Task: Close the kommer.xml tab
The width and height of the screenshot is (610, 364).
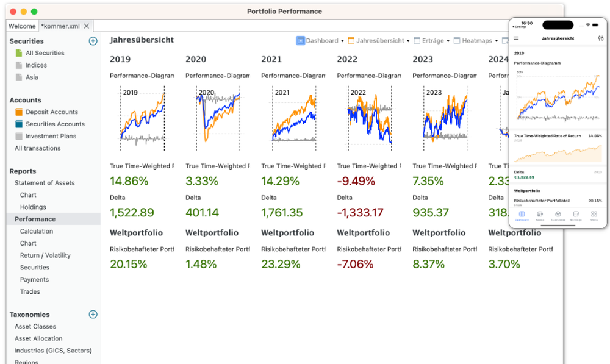Action: pyautogui.click(x=87, y=26)
